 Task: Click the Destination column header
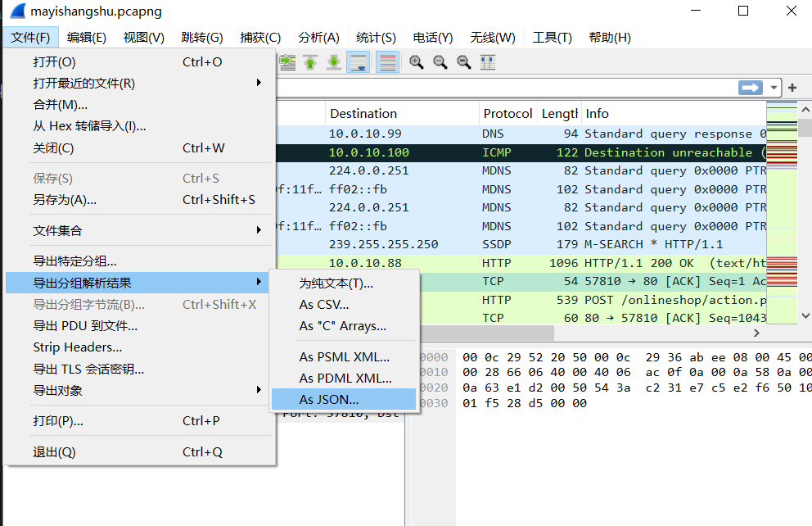pyautogui.click(x=363, y=114)
